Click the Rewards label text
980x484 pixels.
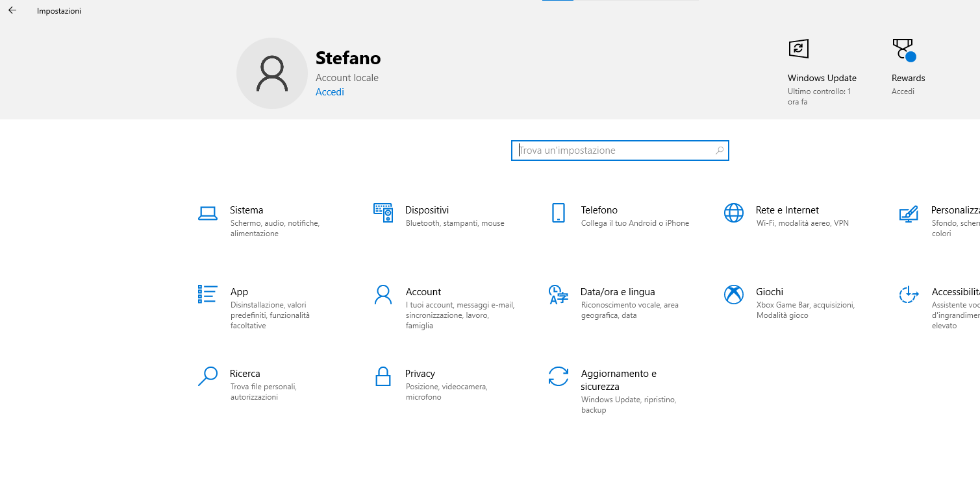(908, 78)
